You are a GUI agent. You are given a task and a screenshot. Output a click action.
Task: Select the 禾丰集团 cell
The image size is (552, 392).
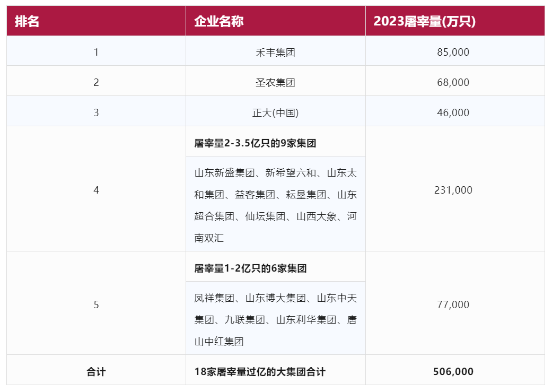(276, 51)
